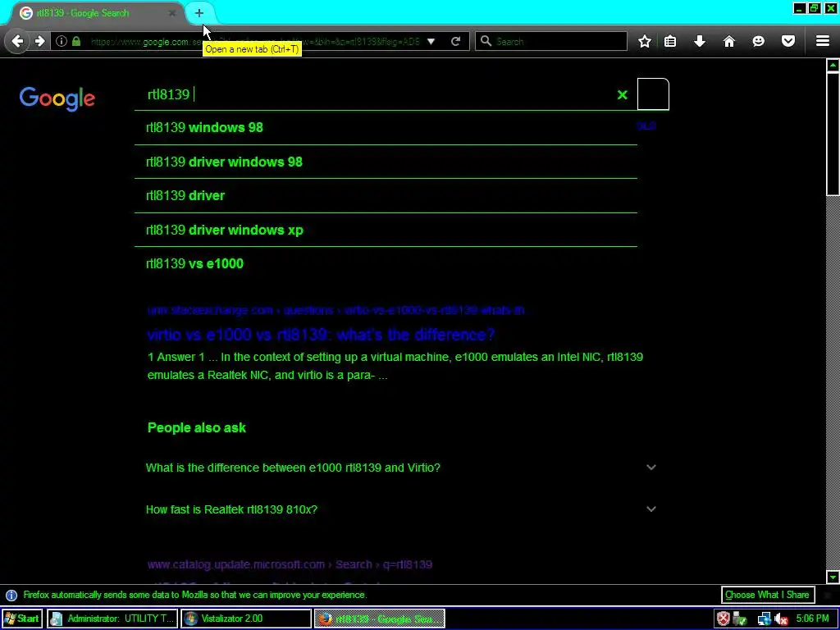Open virtio vs e1000 vs rtl8139 result
Viewport: 840px width, 630px height.
coord(321,335)
